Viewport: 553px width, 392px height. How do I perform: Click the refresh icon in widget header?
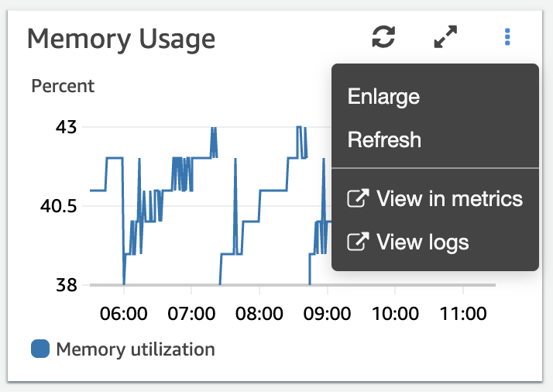[383, 36]
